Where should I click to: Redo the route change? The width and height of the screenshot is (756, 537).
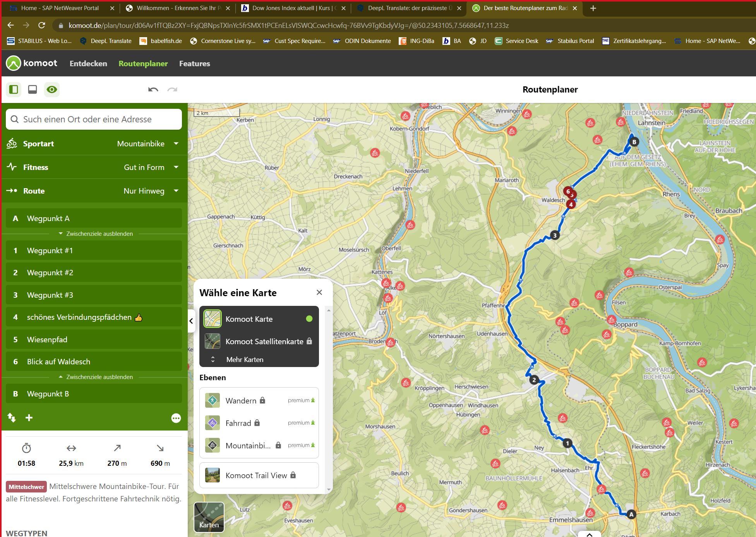172,89
